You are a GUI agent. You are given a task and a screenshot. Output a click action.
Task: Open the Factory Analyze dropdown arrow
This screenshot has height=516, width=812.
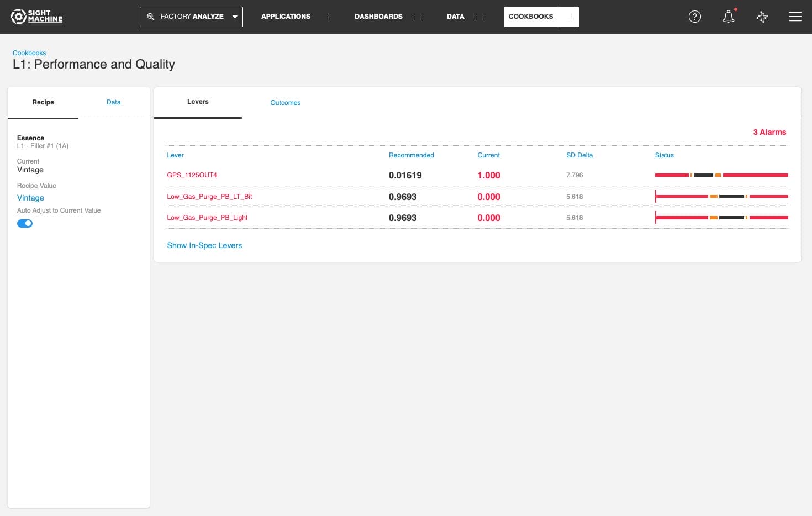click(235, 17)
